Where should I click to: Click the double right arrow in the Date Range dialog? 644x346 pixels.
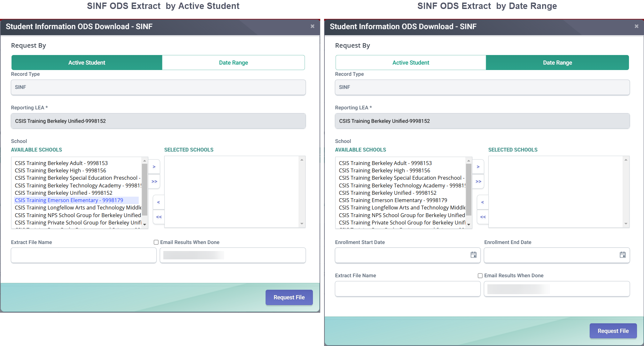click(x=478, y=181)
